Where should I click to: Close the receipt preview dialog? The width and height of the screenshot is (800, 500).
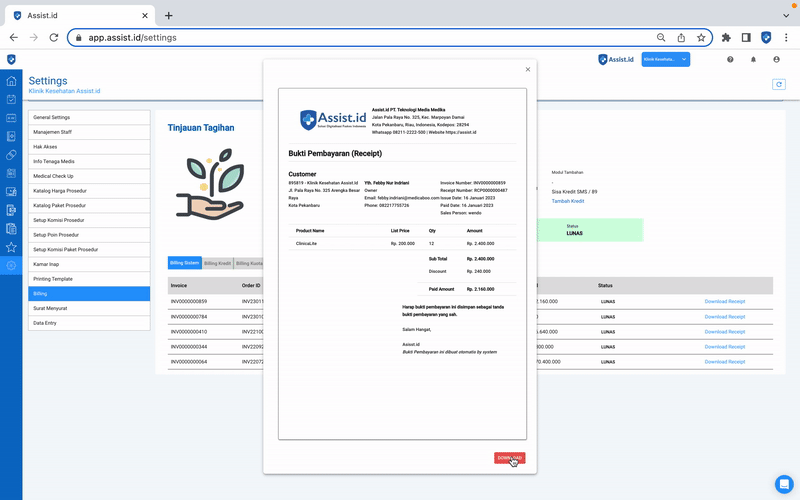click(x=528, y=69)
